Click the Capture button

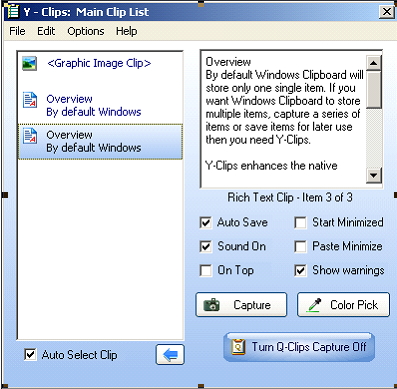(241, 305)
